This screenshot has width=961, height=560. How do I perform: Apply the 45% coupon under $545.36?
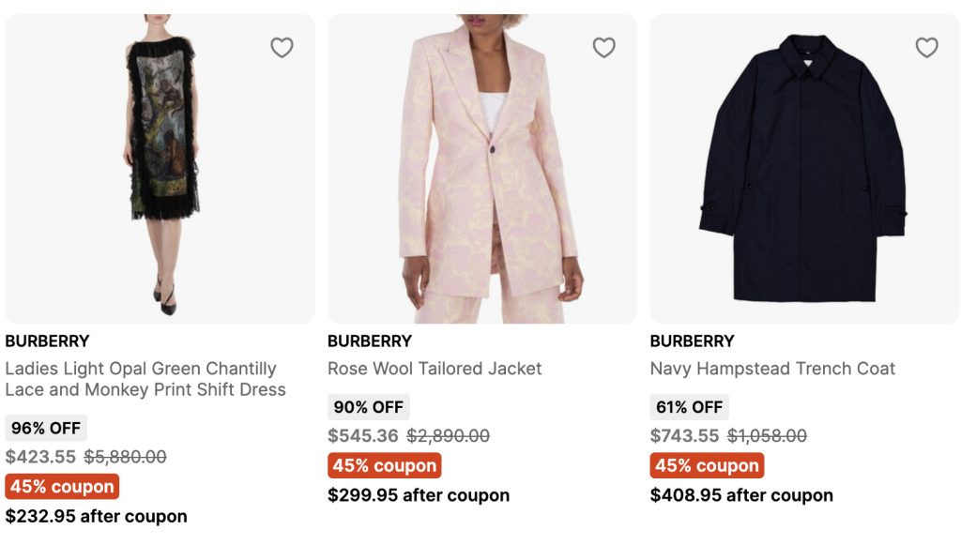point(384,466)
